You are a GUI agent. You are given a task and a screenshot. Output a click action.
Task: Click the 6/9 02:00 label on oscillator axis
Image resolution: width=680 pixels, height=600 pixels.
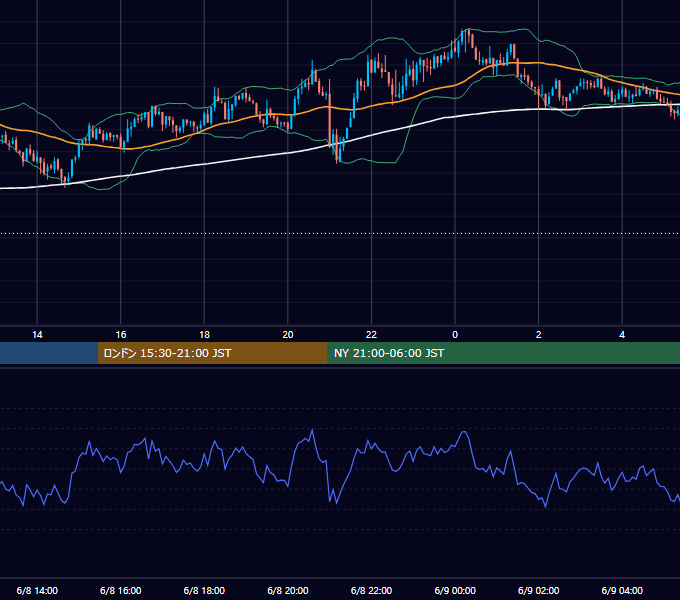(539, 590)
